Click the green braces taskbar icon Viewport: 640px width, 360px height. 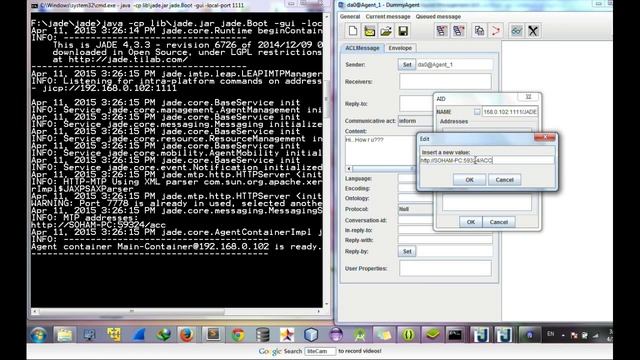click(x=408, y=335)
